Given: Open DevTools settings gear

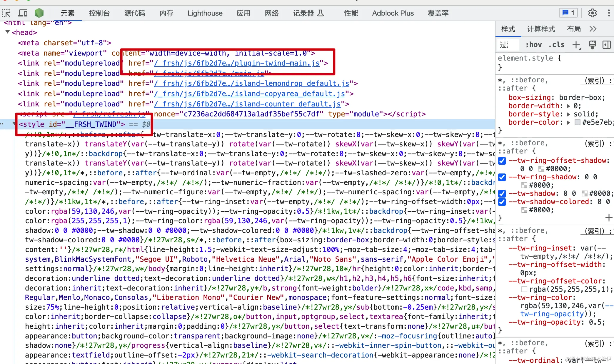Looking at the screenshot, I should click(x=592, y=13).
